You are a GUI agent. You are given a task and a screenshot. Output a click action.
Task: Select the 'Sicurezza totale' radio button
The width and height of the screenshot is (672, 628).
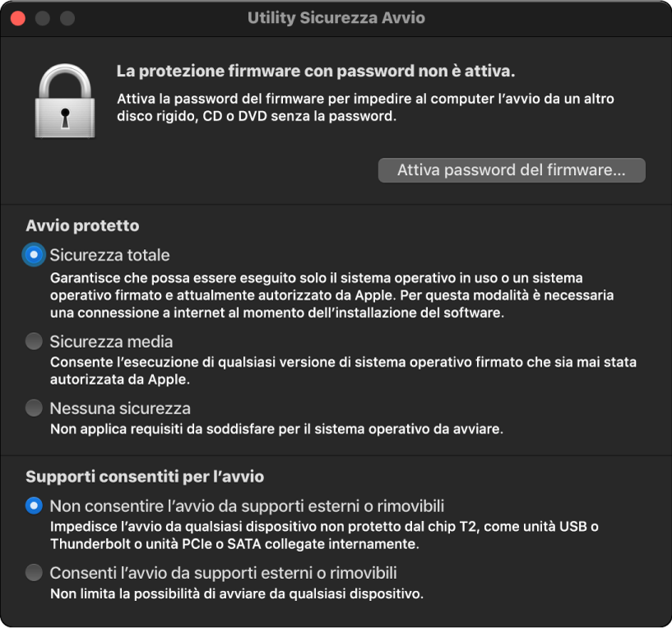(x=33, y=254)
